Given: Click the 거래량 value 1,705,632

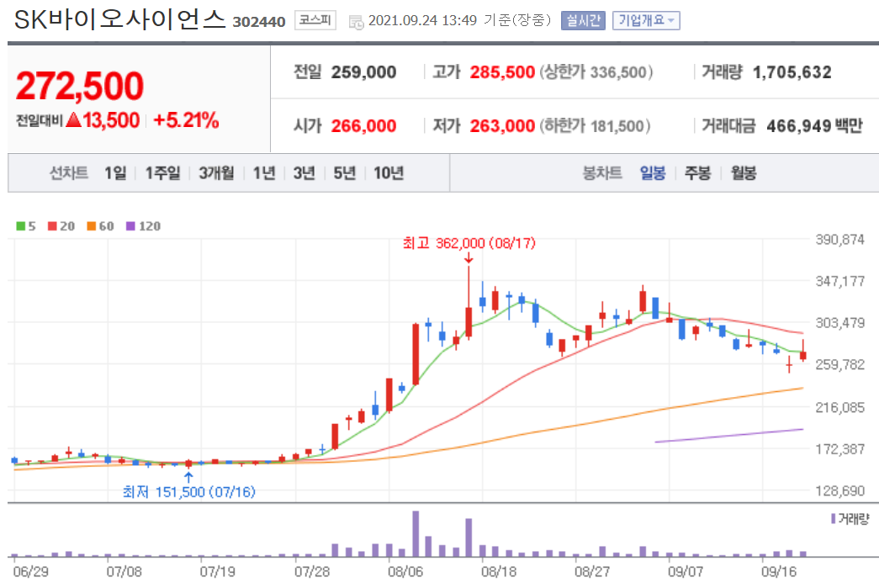Looking at the screenshot, I should pyautogui.click(x=792, y=72).
